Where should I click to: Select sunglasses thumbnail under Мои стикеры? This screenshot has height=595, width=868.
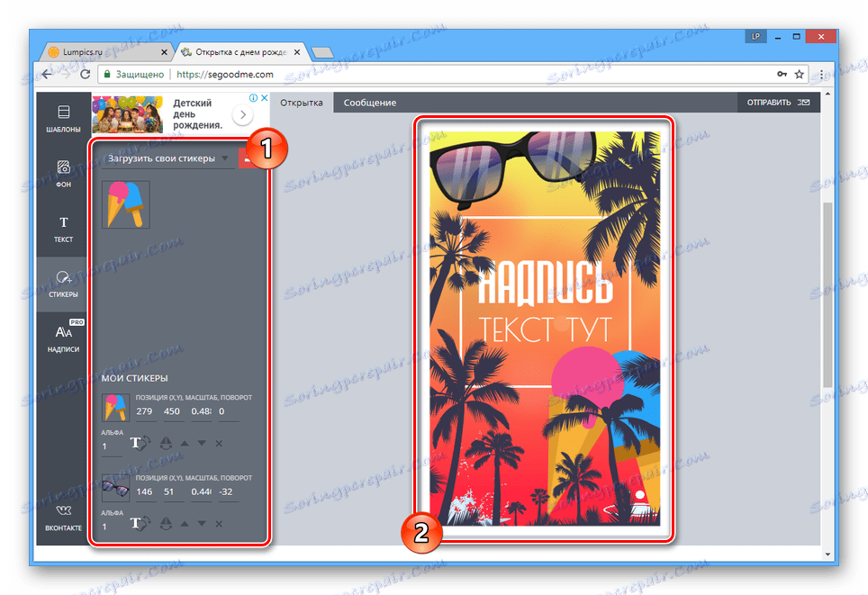pos(115,488)
